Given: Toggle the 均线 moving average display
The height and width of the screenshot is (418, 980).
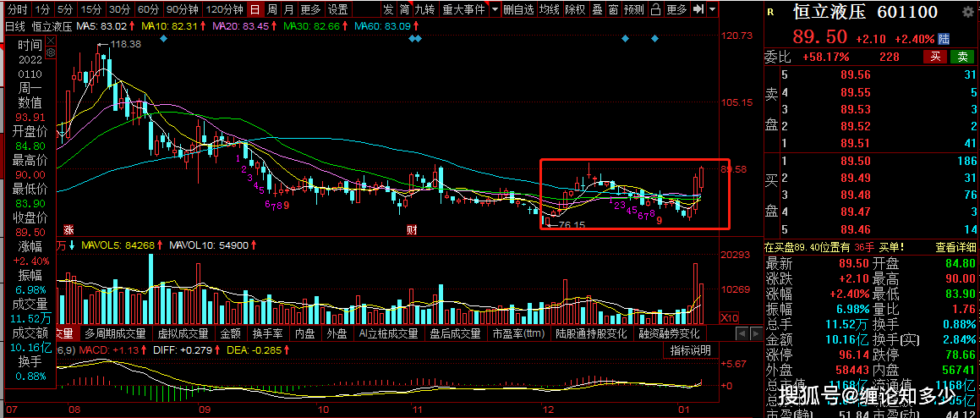Looking at the screenshot, I should 550,9.
